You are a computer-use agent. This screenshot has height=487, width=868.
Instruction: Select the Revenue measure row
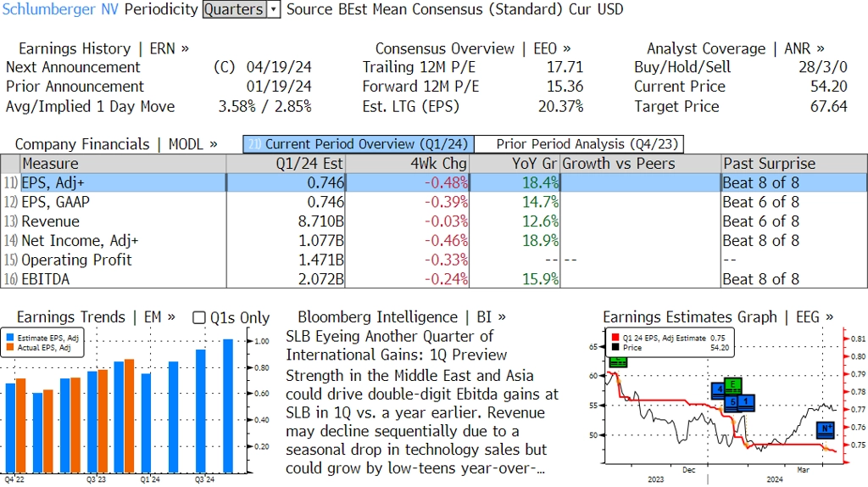(x=433, y=221)
